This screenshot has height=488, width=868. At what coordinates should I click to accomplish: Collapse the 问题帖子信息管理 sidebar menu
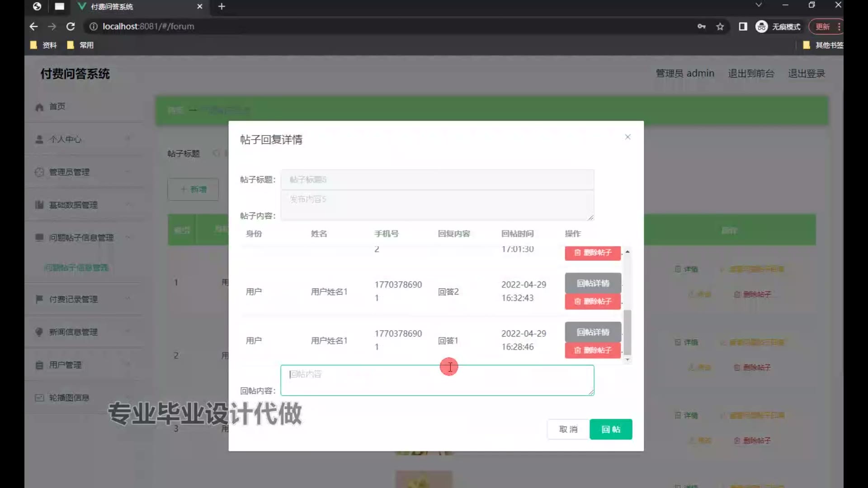[x=81, y=238]
